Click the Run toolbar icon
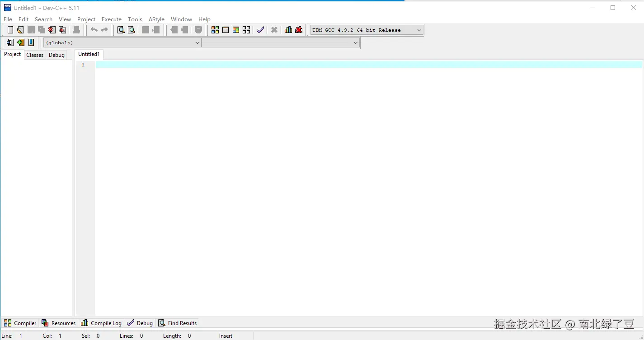This screenshot has height=340, width=644. [x=226, y=30]
